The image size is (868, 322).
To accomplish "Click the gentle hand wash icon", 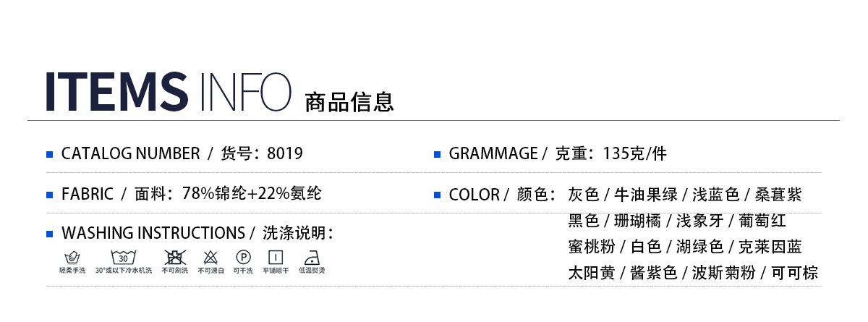I will [x=72, y=257].
